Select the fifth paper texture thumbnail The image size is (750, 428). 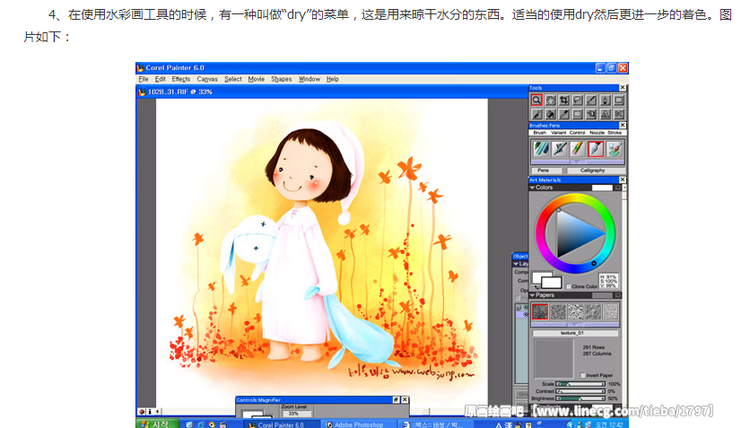point(610,312)
